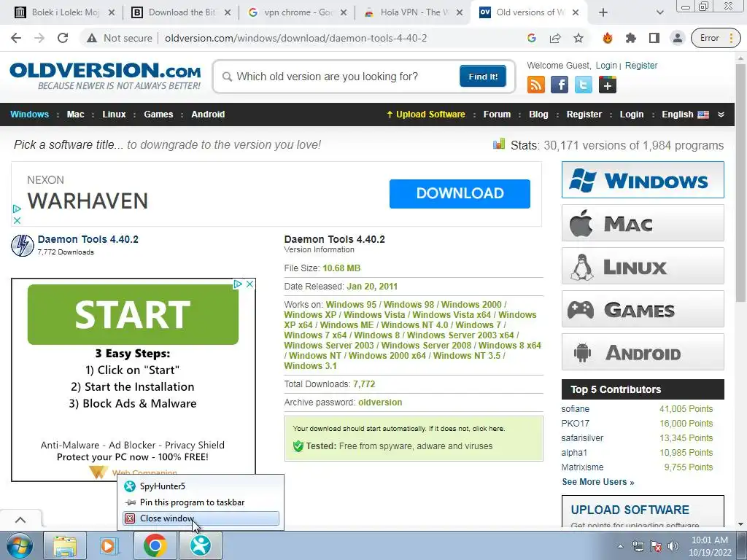Click the black plus share icon

coord(608,85)
